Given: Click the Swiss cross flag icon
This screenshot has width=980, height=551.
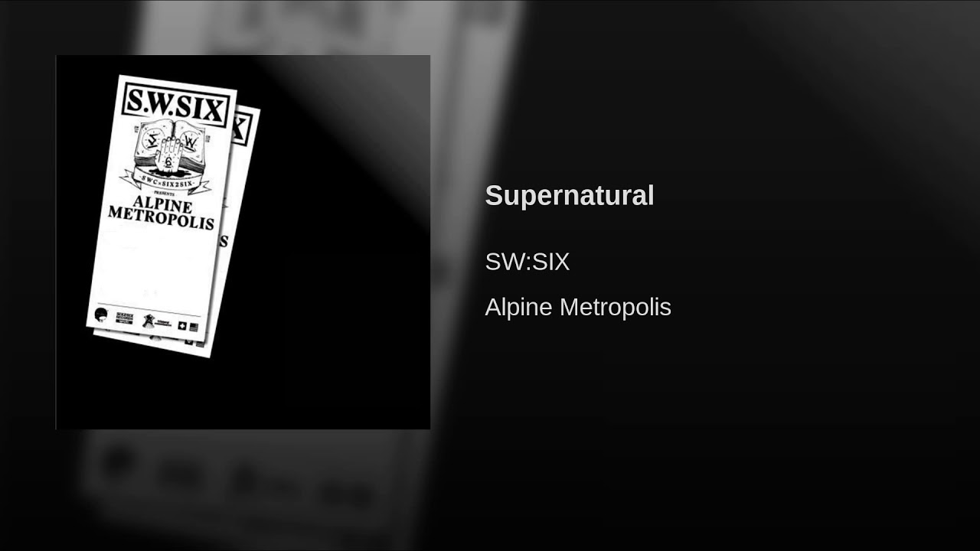Looking at the screenshot, I should 182,325.
